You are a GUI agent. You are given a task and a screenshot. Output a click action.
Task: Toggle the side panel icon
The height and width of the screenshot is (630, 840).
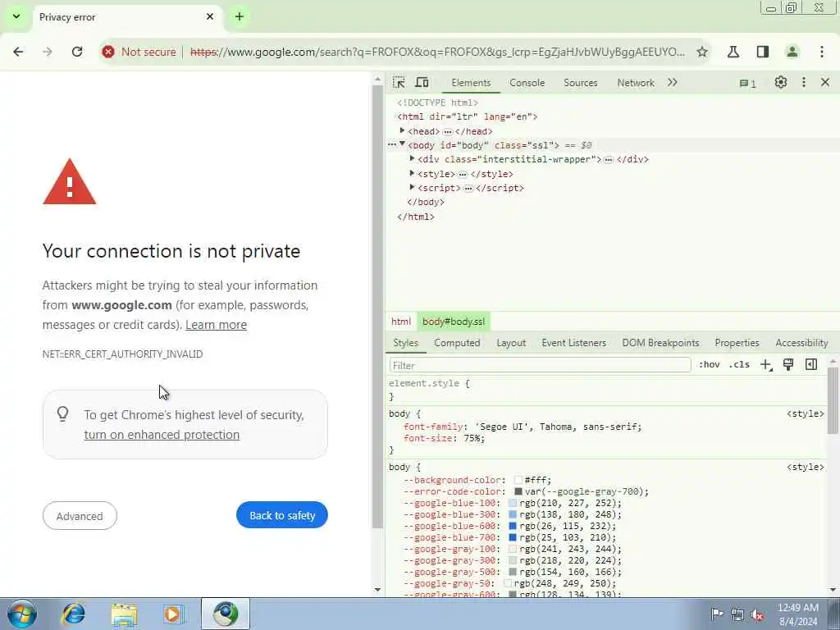pyautogui.click(x=763, y=52)
